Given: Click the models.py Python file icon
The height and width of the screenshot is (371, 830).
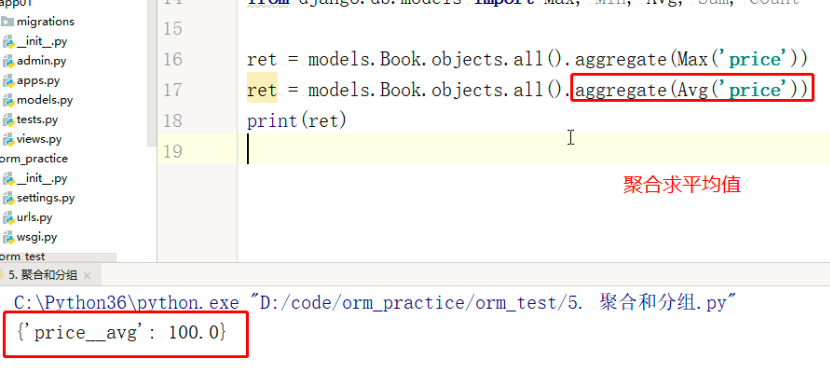Looking at the screenshot, I should pyautogui.click(x=8, y=100).
